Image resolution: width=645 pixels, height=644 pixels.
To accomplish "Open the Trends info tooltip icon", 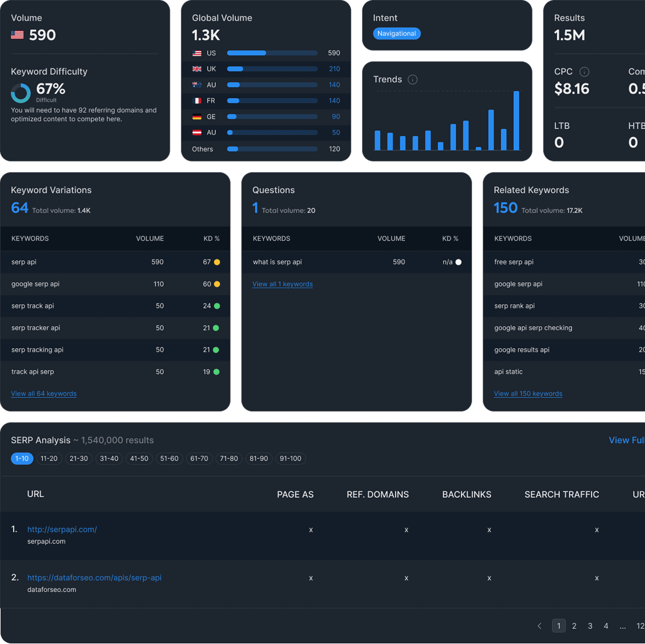I will [413, 80].
